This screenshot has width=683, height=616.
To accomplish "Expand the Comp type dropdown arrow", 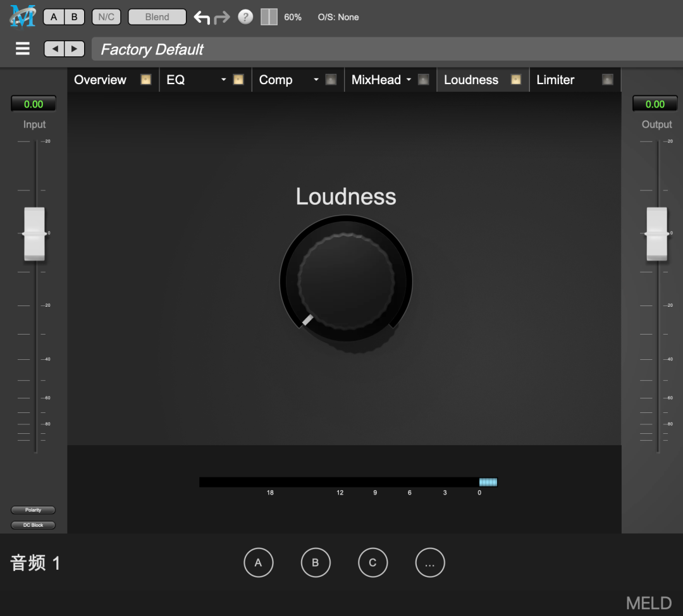I will pos(316,80).
